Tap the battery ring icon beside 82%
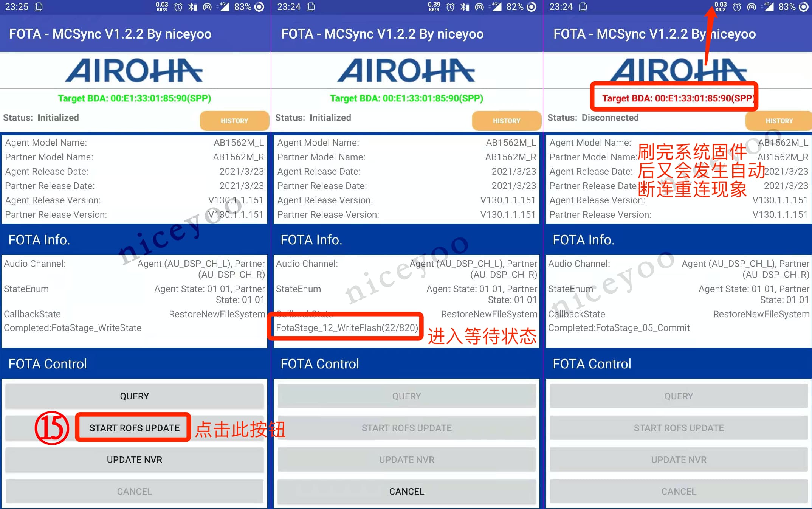812x509 pixels. 532,7
